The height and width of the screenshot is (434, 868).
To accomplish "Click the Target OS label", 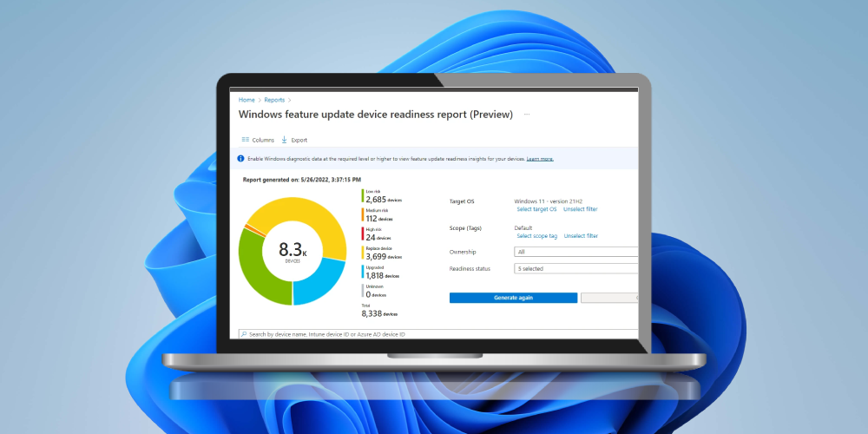I will pos(462,201).
